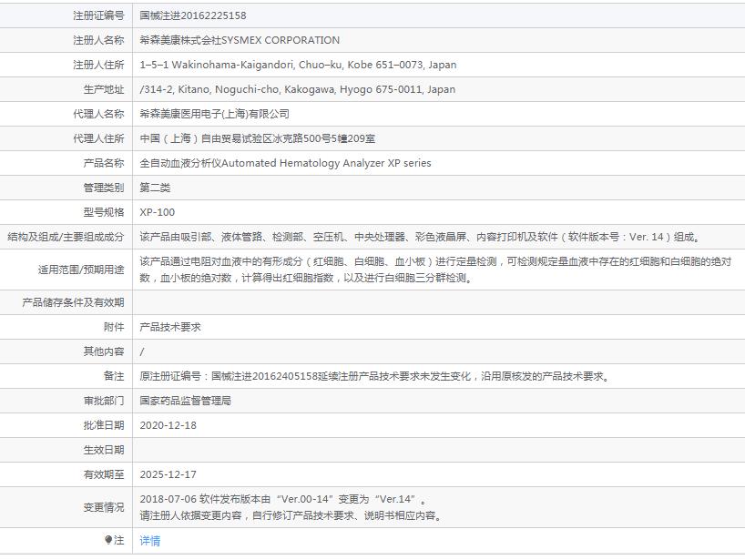Image resolution: width=745 pixels, height=560 pixels.
Task: Click the 适用范围/预期用途 label
Action: point(81,270)
